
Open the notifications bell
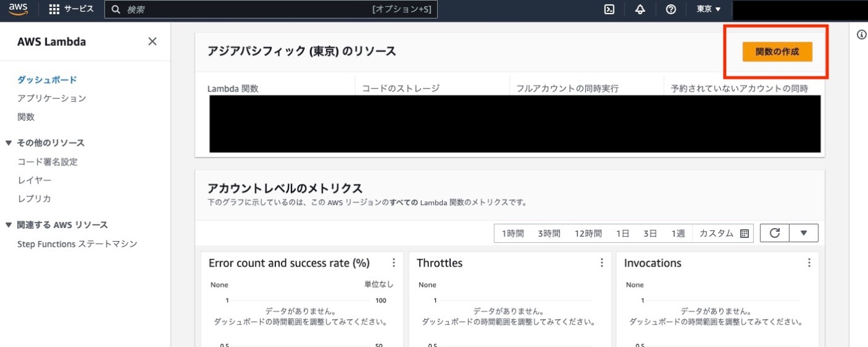point(640,9)
